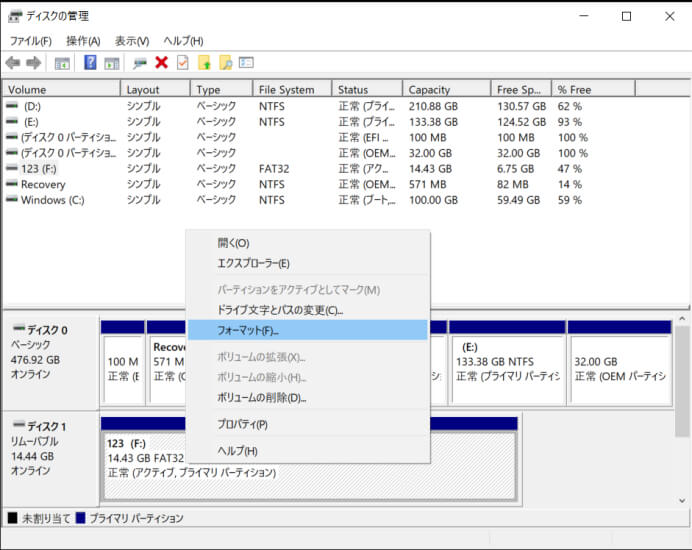Choose ボリュームの削除(D) menu entry
The height and width of the screenshot is (550, 692).
308,398
